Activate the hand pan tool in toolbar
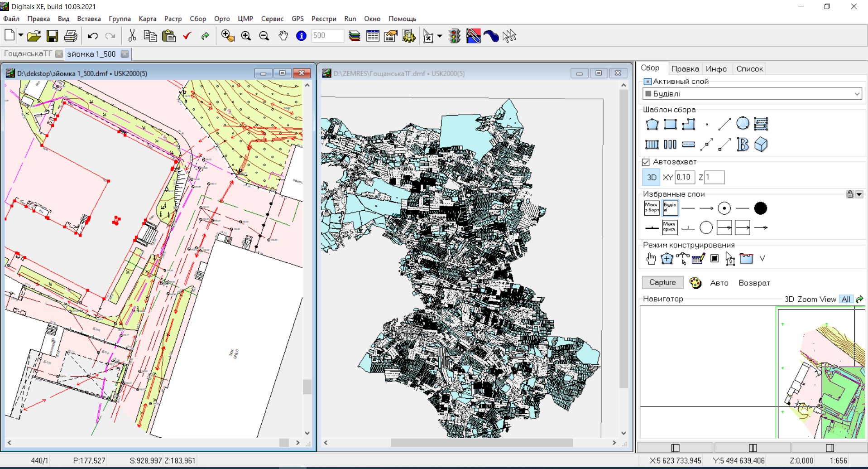This screenshot has width=868, height=469. click(x=283, y=36)
